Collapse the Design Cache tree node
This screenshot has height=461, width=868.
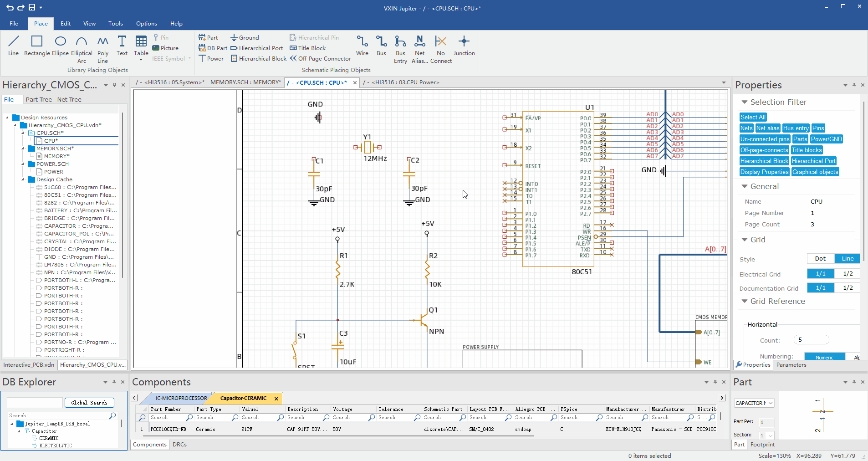pyautogui.click(x=23, y=179)
